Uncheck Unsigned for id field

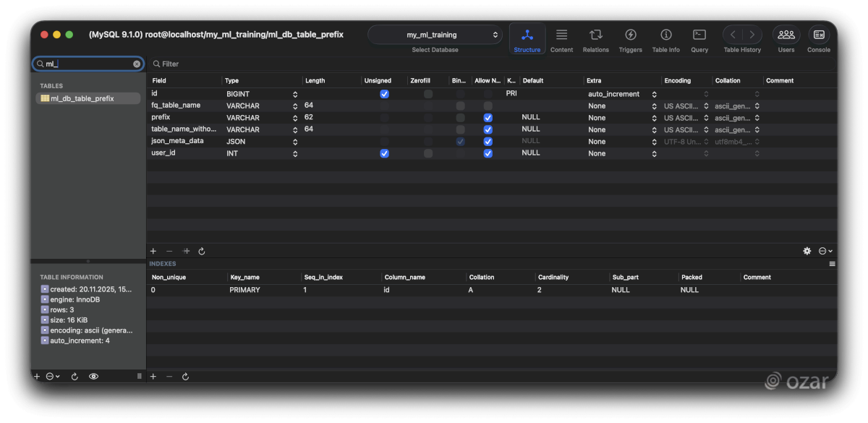pyautogui.click(x=384, y=94)
